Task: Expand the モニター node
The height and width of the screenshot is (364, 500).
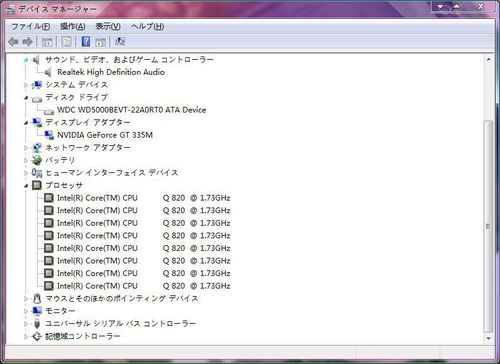Action: (26, 311)
